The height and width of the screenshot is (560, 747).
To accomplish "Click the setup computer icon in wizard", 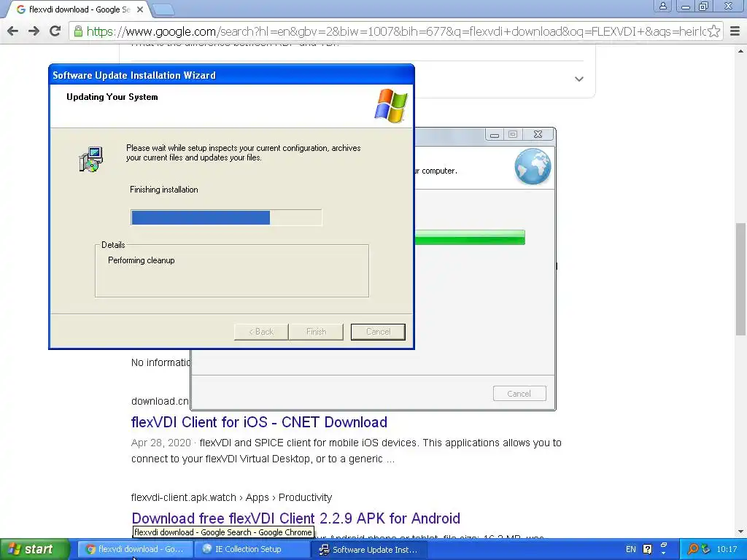I will tap(91, 159).
